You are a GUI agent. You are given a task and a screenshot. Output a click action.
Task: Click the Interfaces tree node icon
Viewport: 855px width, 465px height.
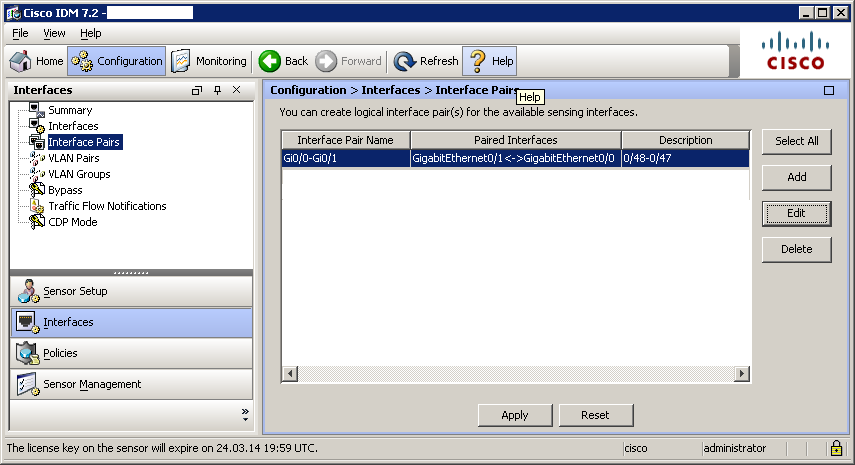point(37,126)
